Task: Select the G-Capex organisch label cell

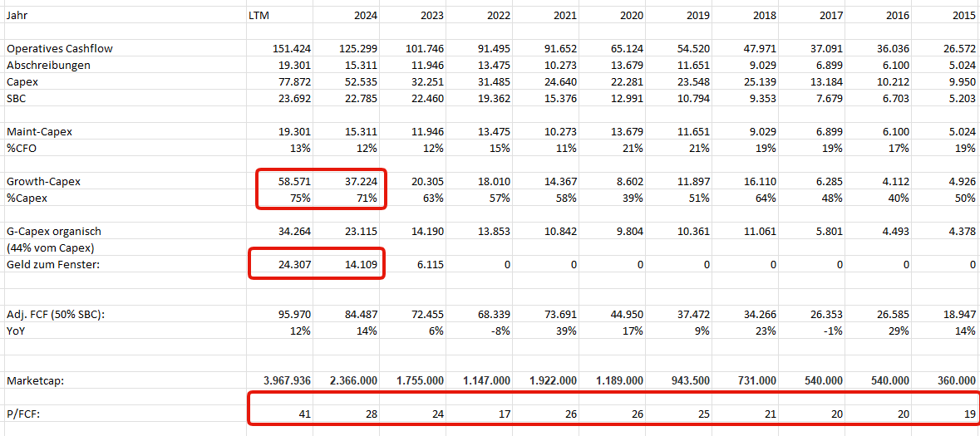Action: pos(53,232)
